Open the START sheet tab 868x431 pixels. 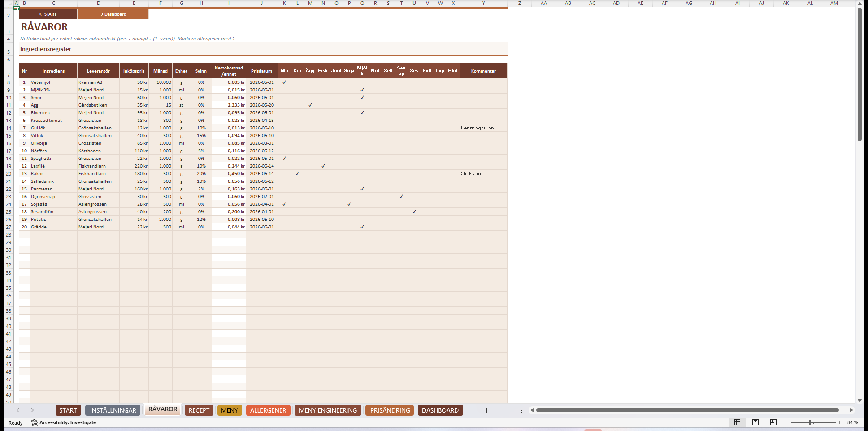(x=68, y=410)
